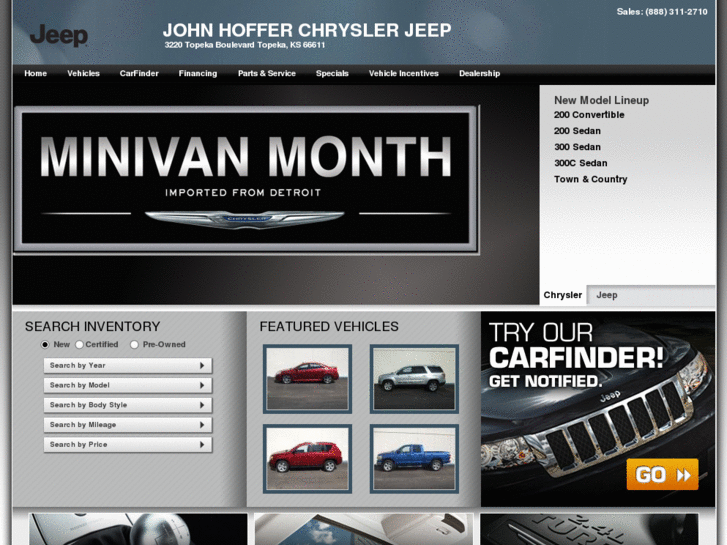This screenshot has width=727, height=545.
Task: Switch to the Chrysler lineup tab
Action: tap(563, 295)
